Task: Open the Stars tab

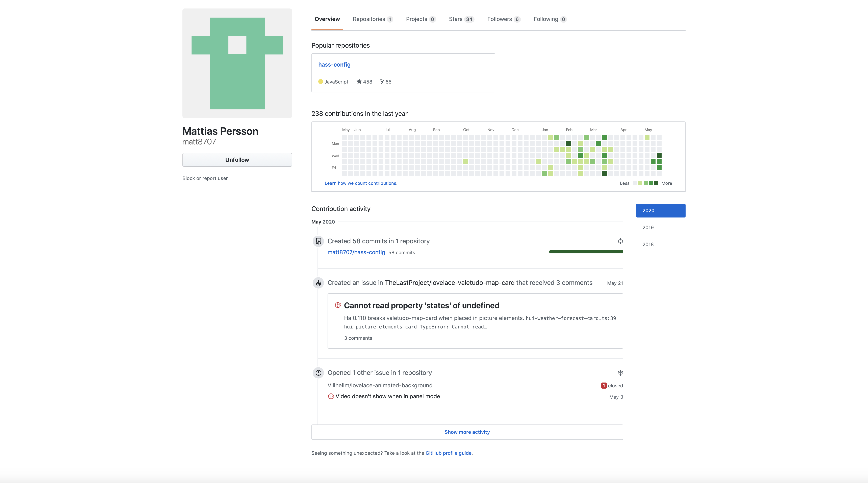Action: tap(461, 19)
